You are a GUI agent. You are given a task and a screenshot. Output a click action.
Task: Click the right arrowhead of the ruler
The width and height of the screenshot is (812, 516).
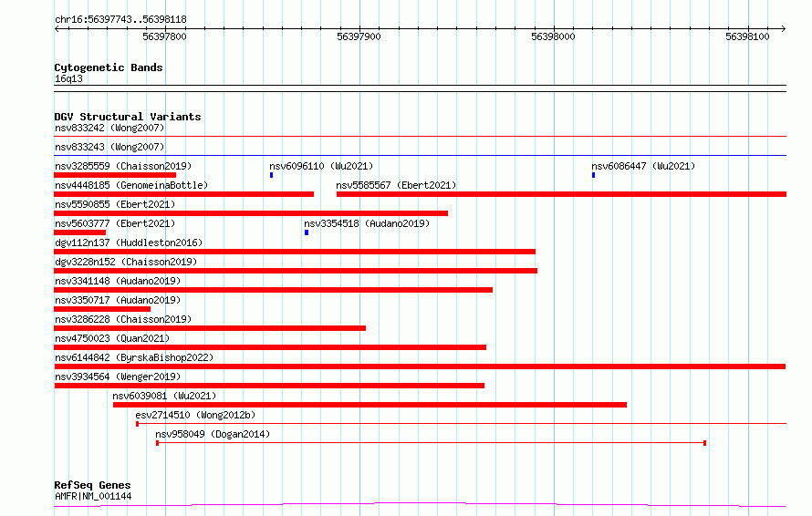click(x=784, y=28)
